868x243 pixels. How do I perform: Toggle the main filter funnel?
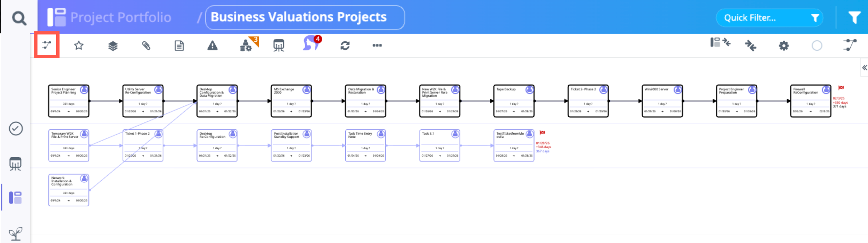[x=854, y=17]
